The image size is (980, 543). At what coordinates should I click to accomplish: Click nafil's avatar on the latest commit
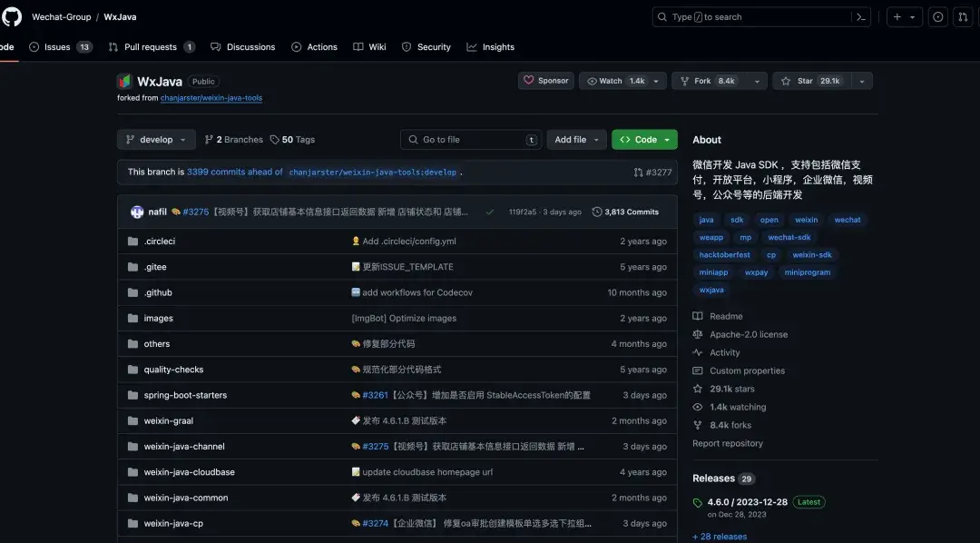coord(137,211)
